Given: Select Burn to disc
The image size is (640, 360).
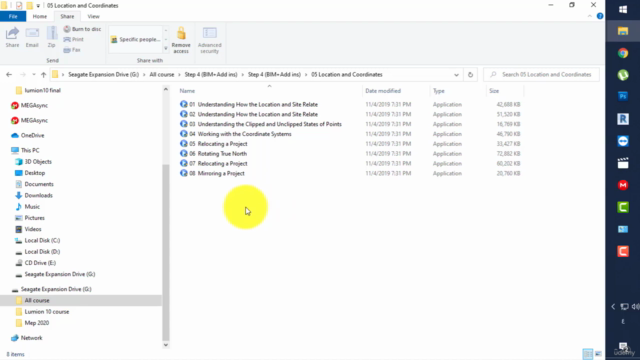Looking at the screenshot, I should coord(82,29).
